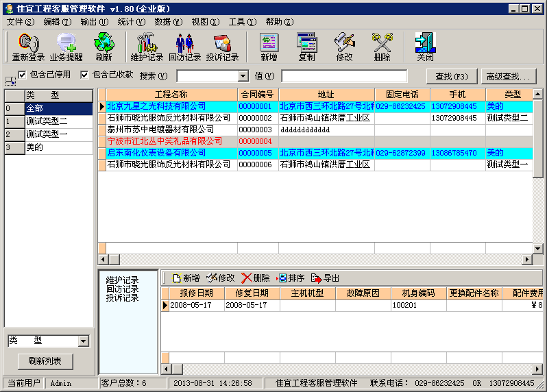The width and height of the screenshot is (547, 392).
Task: Click the 高级查找 button
Action: pyautogui.click(x=509, y=76)
